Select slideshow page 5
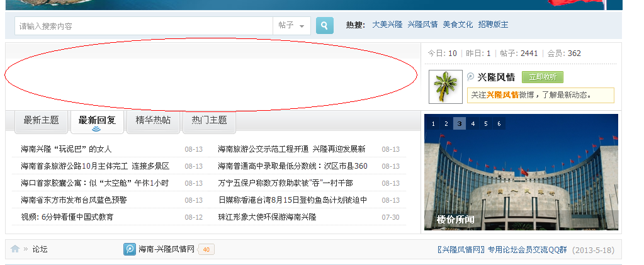 [486, 123]
